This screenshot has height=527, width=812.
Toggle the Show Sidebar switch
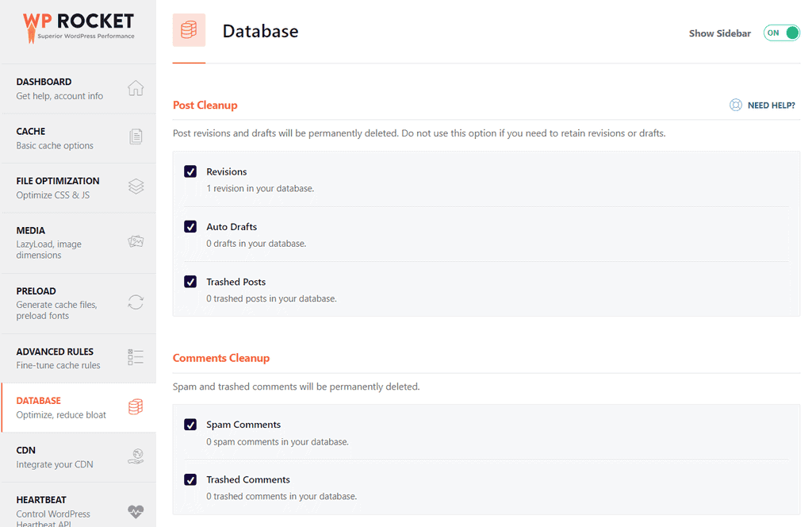tap(781, 33)
